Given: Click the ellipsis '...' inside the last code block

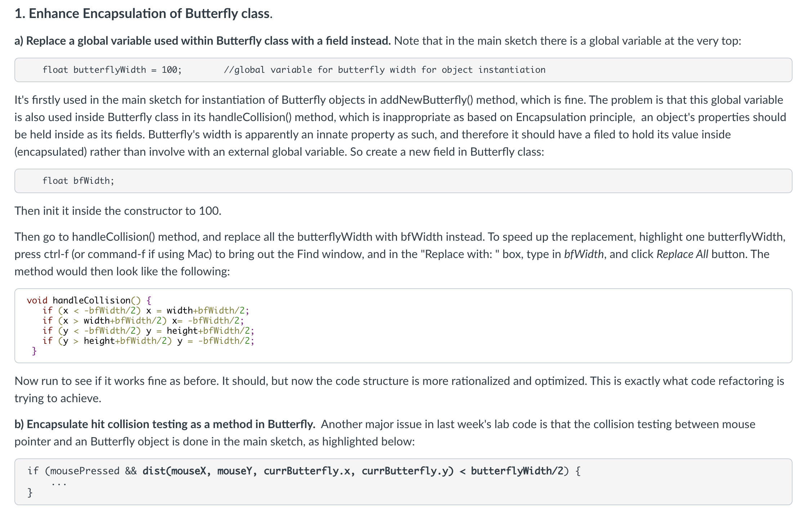Looking at the screenshot, I should pyautogui.click(x=59, y=484).
